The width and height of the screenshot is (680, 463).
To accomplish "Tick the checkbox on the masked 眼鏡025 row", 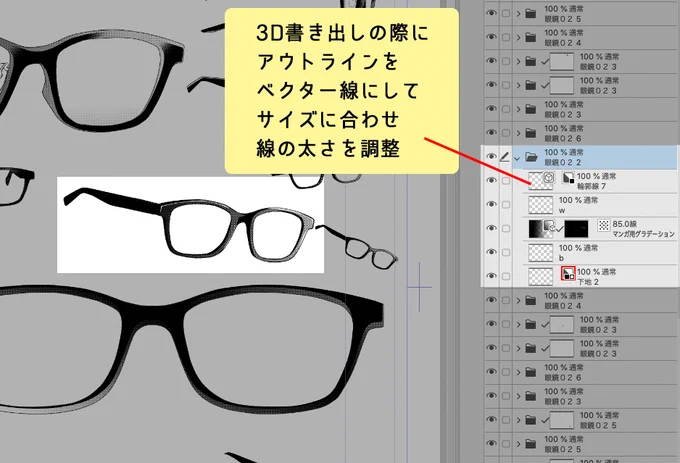I will pyautogui.click(x=506, y=420).
